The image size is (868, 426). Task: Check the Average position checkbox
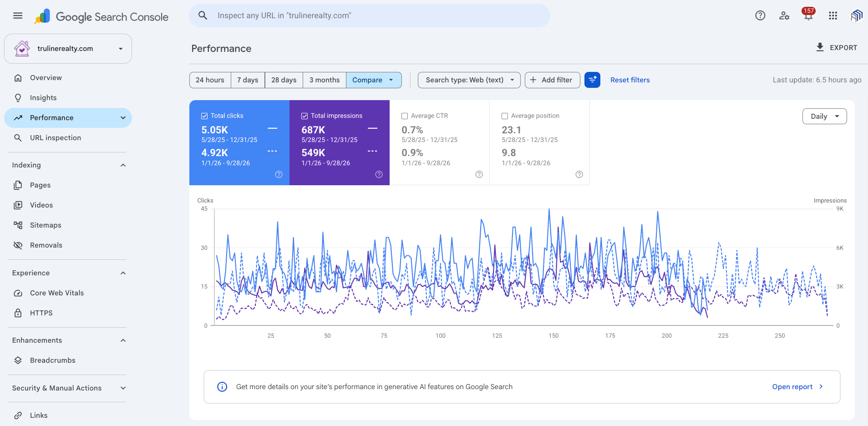[505, 116]
